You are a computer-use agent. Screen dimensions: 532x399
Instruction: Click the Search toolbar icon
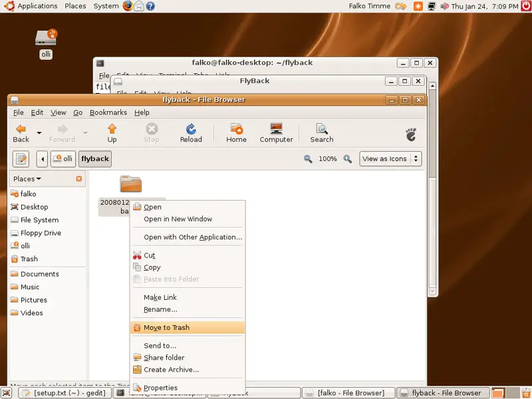[322, 129]
